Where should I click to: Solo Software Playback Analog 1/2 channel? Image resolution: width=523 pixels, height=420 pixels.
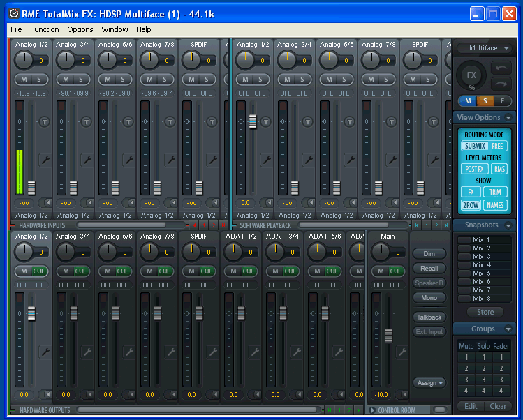(x=260, y=80)
